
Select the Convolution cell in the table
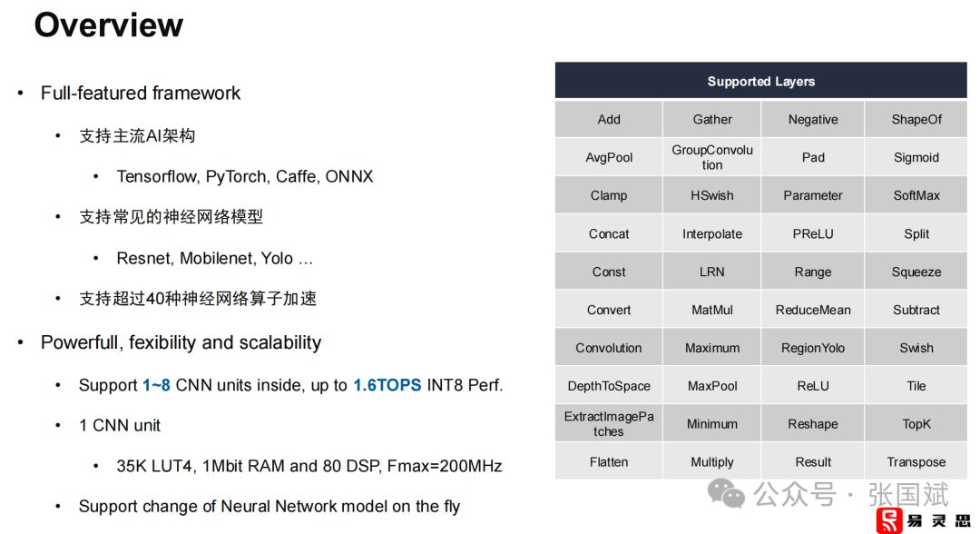[608, 347]
